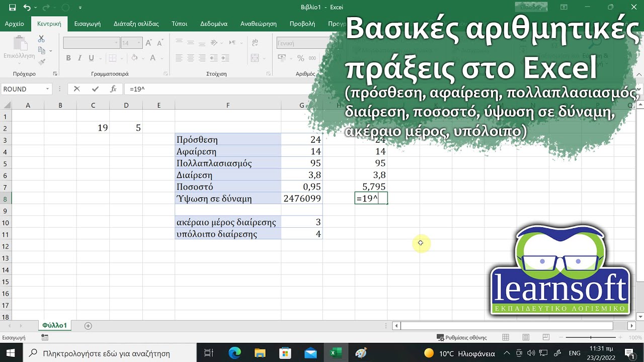Screen dimensions: 644x362
Task: Click the Επικόλληση paste button
Action: (19, 49)
